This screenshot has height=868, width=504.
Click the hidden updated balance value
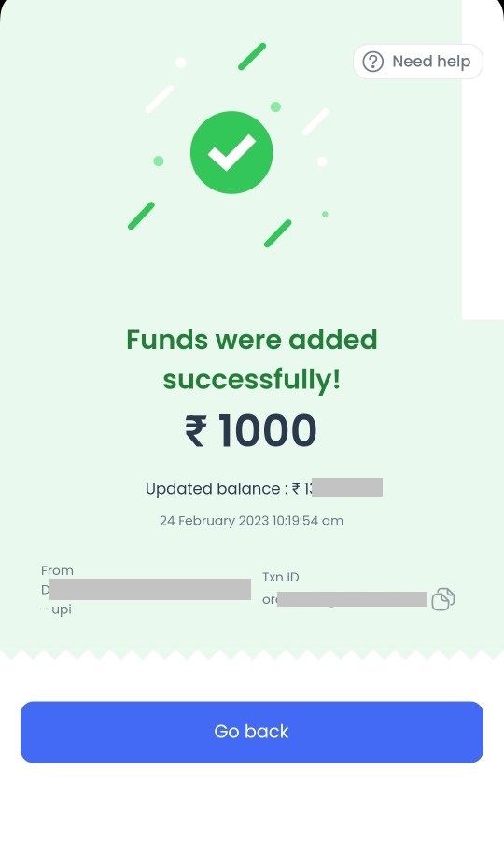pyautogui.click(x=346, y=487)
